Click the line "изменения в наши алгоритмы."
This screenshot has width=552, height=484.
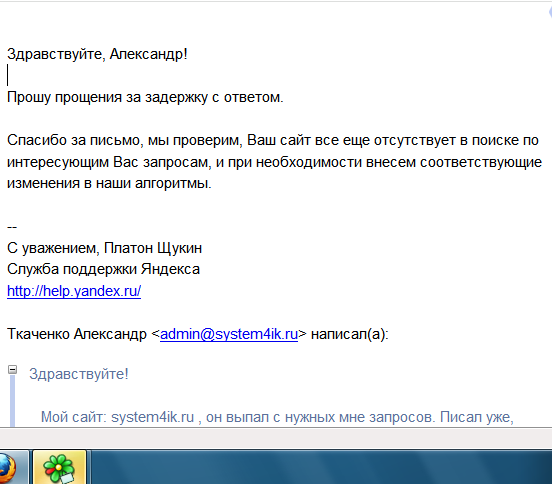(109, 183)
